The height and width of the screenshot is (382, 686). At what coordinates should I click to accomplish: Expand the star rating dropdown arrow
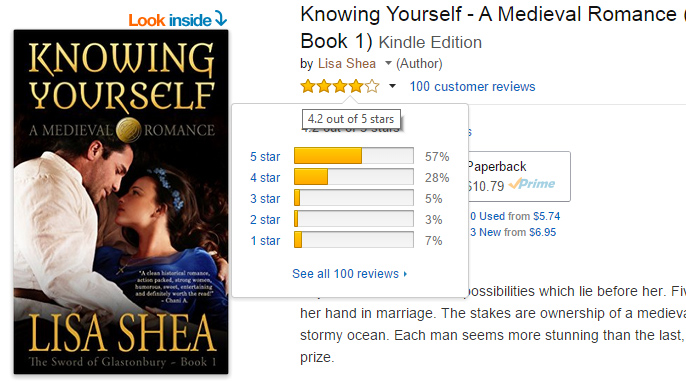392,86
